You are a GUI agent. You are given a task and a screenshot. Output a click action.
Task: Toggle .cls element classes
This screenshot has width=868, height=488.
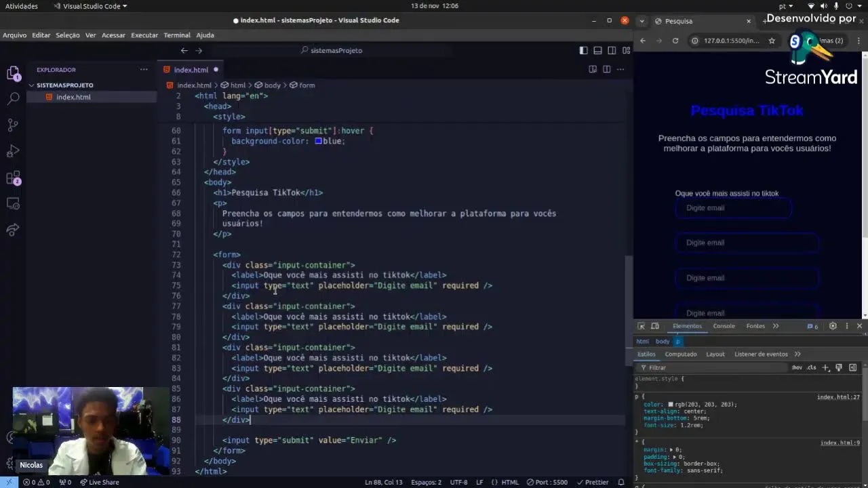(x=811, y=367)
